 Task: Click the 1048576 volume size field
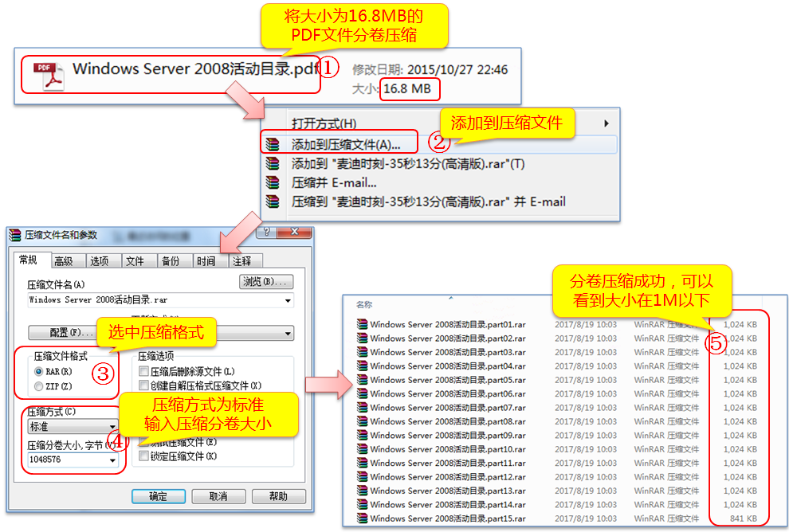pos(73,460)
